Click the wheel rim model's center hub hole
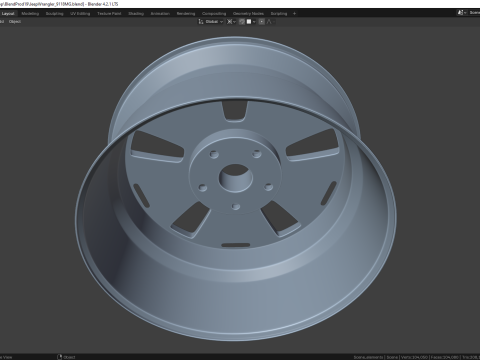The image size is (480, 360). 235,177
